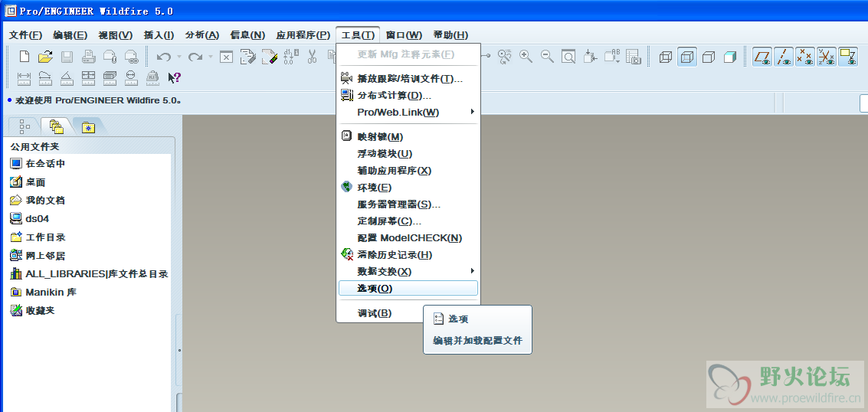Click the printer icon
Image resolution: width=868 pixels, height=412 pixels.
point(89,57)
